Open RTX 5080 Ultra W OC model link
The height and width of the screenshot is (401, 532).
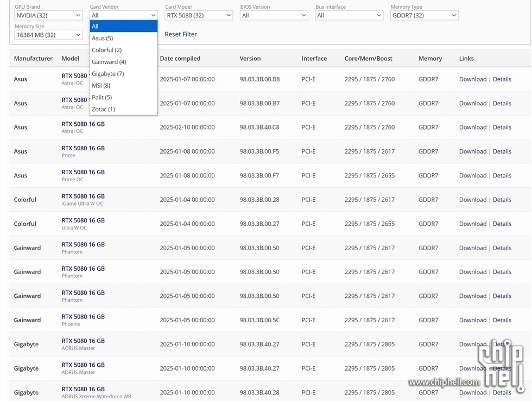click(x=83, y=220)
